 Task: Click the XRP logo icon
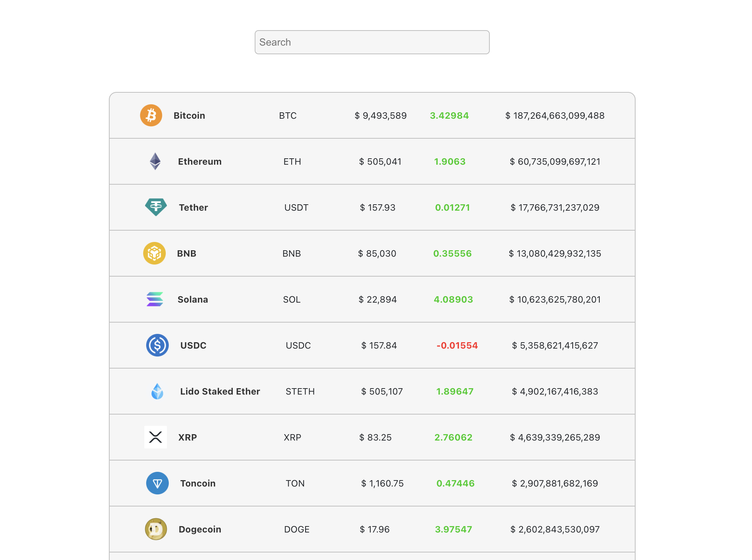[x=156, y=437]
